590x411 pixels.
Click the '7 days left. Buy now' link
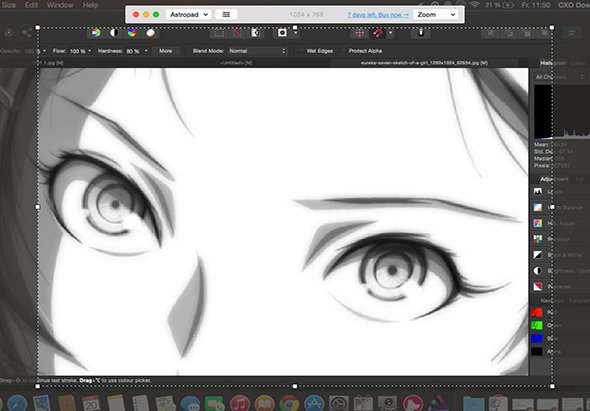coord(378,15)
